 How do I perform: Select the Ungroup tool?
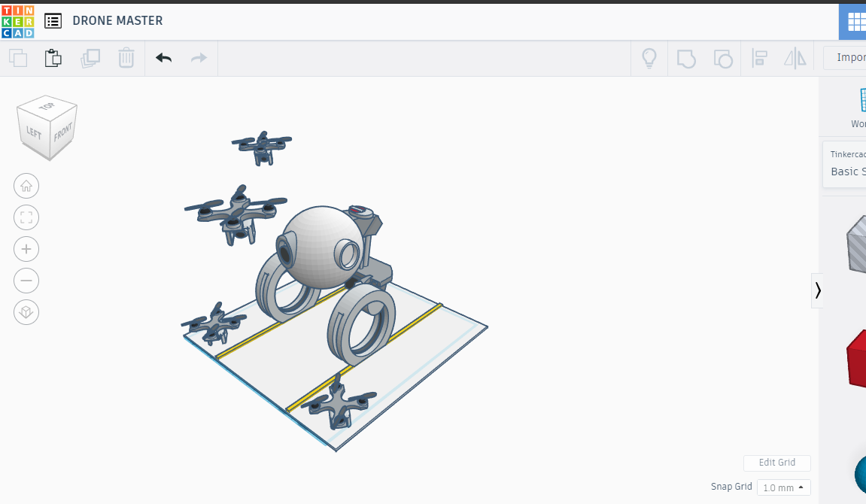coord(722,58)
